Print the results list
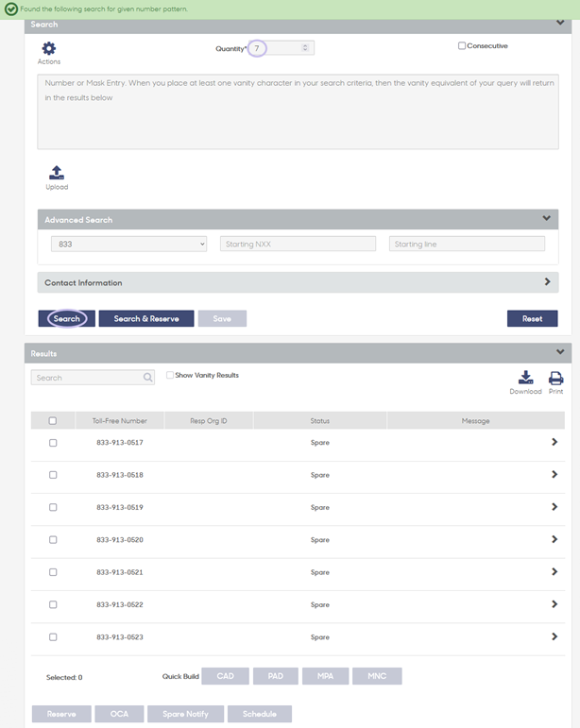Image resolution: width=580 pixels, height=728 pixels. (555, 379)
